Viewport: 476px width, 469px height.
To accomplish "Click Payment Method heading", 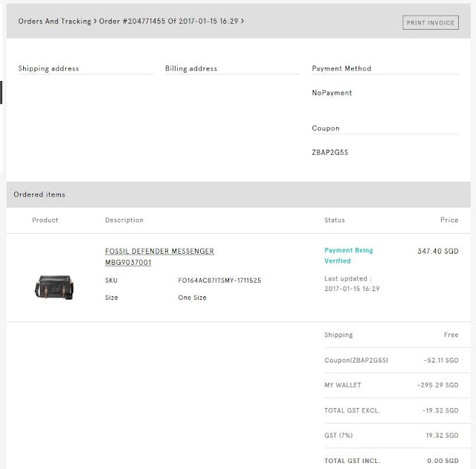I will (x=341, y=68).
